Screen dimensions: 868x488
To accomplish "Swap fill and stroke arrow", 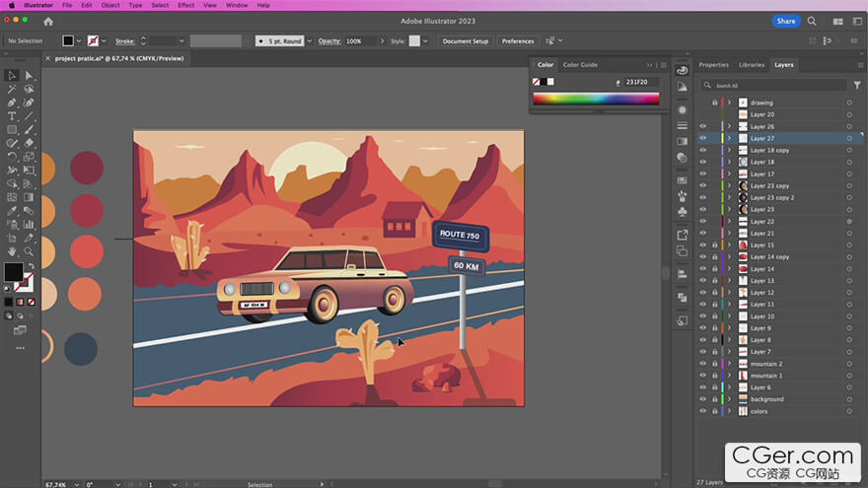I will click(x=31, y=266).
